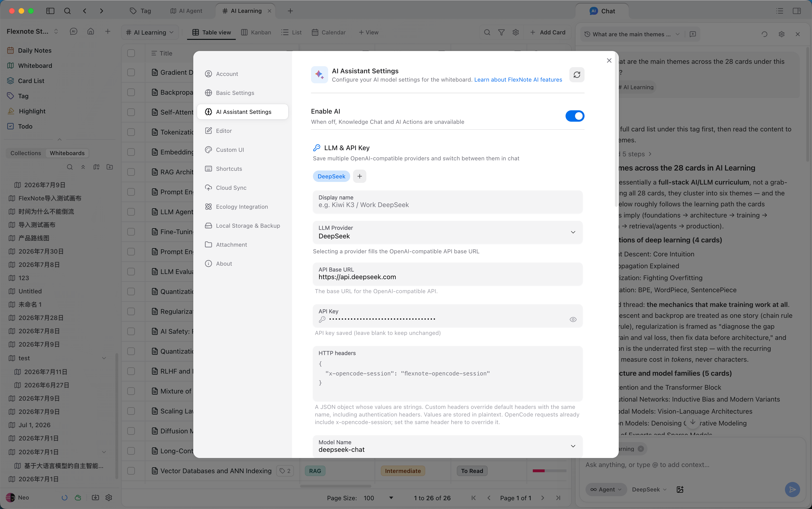The width and height of the screenshot is (812, 509).
Task: Click the send message arrow button
Action: [x=792, y=490]
